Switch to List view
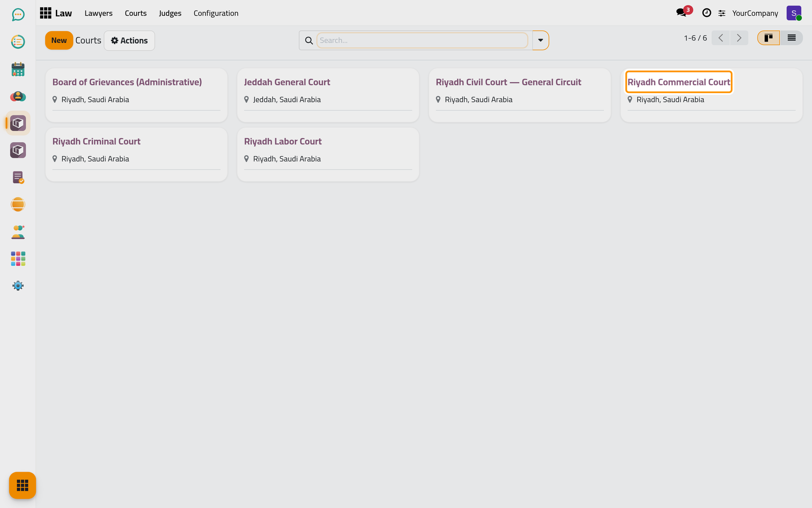This screenshot has height=508, width=812. coord(791,38)
